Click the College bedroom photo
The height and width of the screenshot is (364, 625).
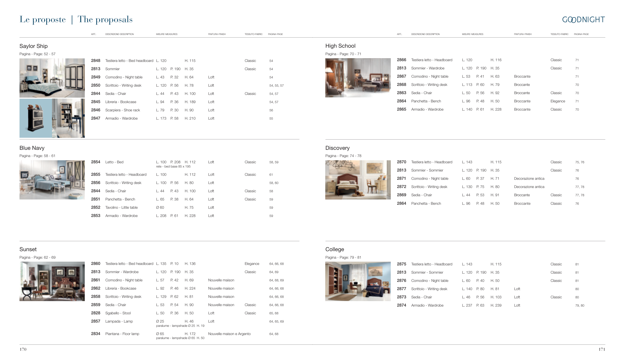[x=358, y=281]
